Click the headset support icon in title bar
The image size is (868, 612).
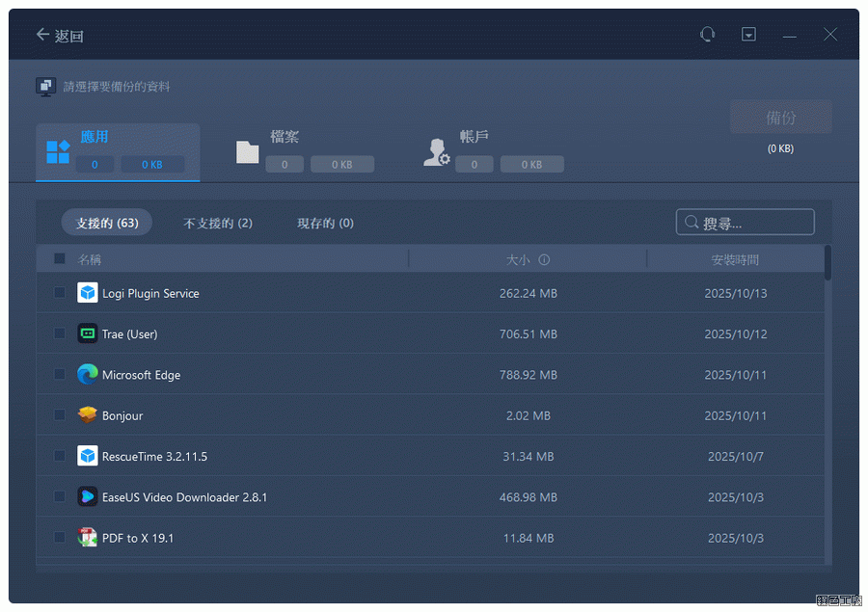tap(707, 35)
